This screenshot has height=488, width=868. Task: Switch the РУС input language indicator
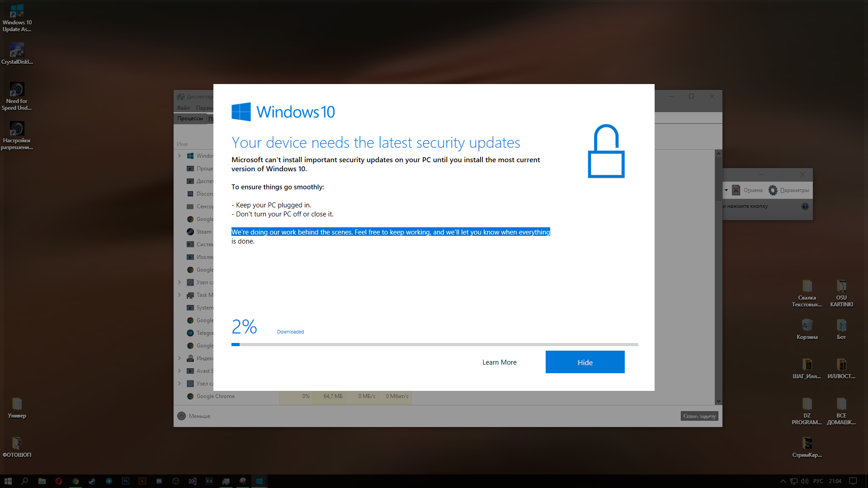(x=818, y=481)
